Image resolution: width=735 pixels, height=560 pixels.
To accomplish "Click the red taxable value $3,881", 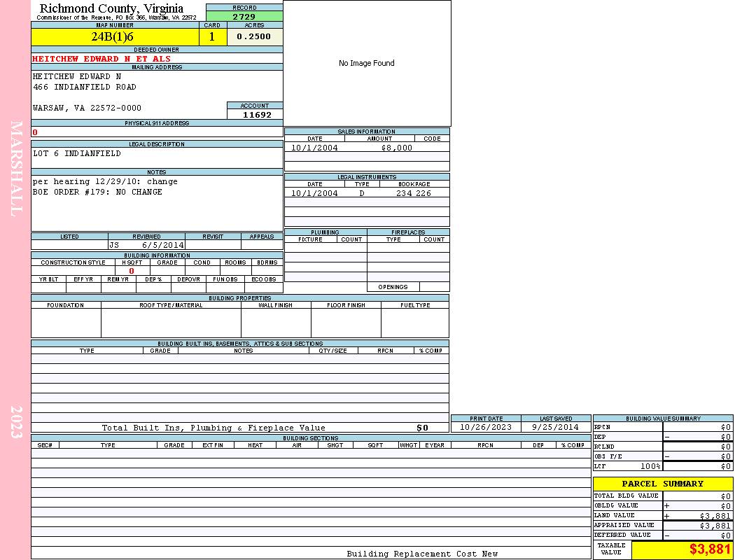I will pyautogui.click(x=708, y=549).
